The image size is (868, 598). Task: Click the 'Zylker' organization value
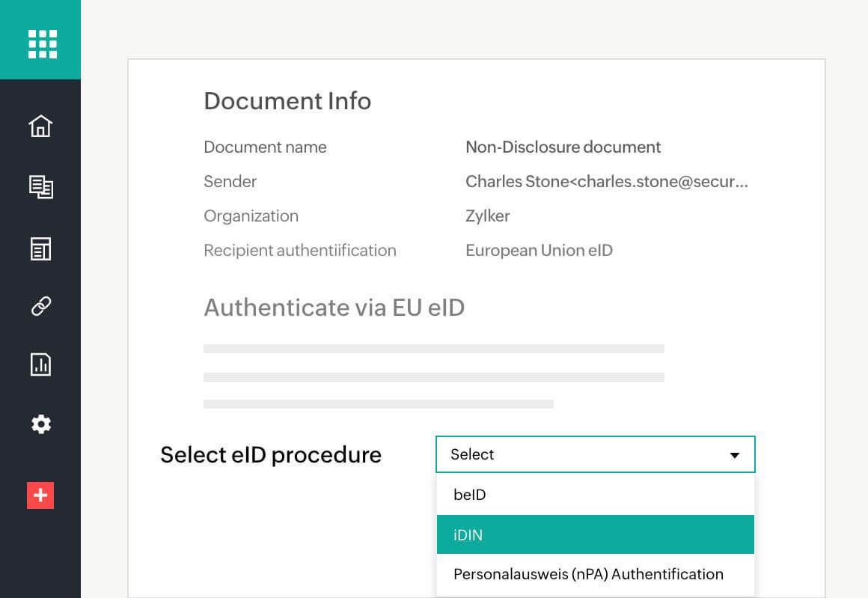pos(487,216)
